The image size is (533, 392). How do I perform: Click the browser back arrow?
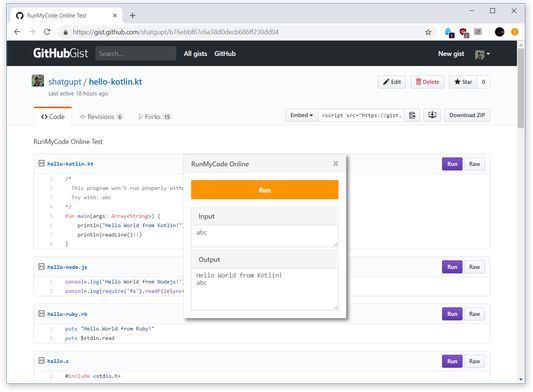coord(17,32)
